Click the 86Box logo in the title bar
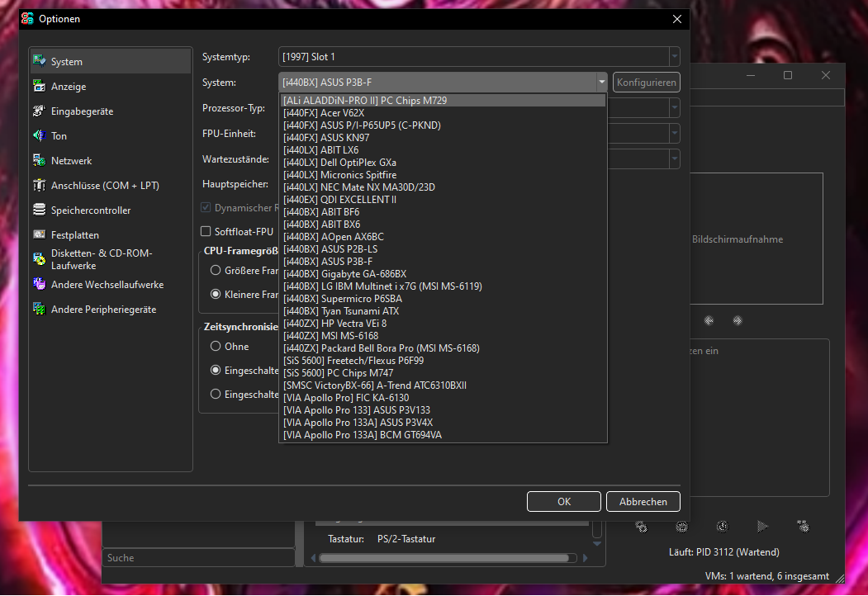Viewport: 868px width, 596px height. 26,18
